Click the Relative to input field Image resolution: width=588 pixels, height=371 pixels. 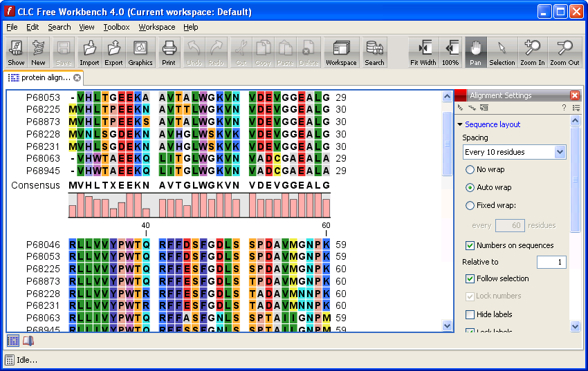551,263
